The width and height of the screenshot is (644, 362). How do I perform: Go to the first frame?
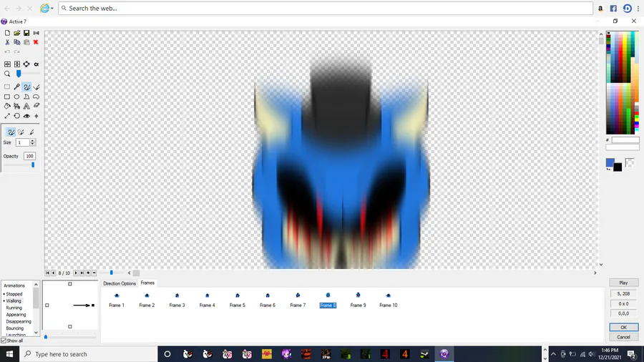47,273
